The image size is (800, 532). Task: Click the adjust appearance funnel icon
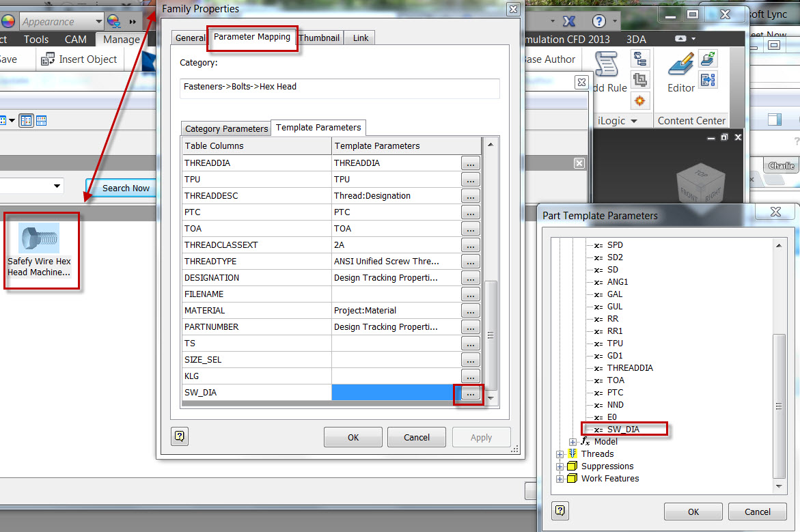tap(113, 22)
